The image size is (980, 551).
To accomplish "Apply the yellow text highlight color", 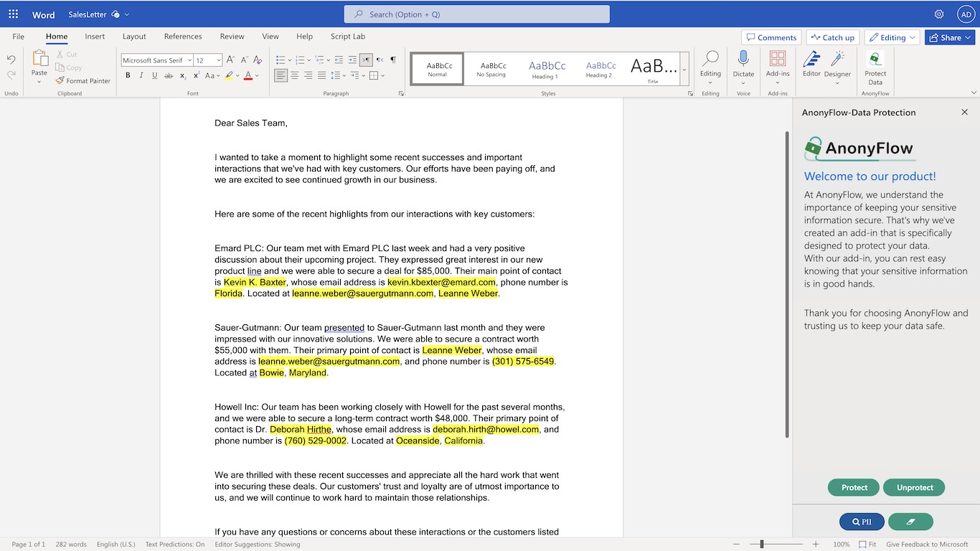I will 229,75.
